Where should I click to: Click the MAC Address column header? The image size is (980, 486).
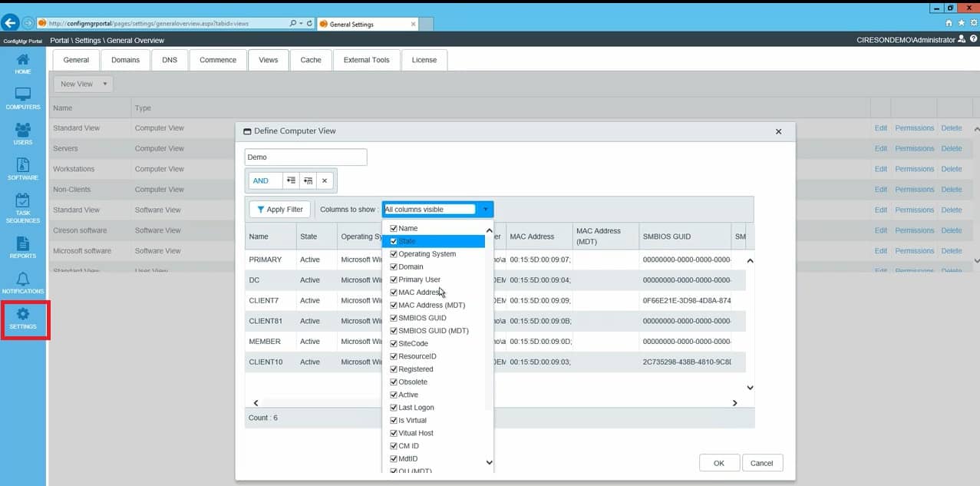click(x=539, y=236)
